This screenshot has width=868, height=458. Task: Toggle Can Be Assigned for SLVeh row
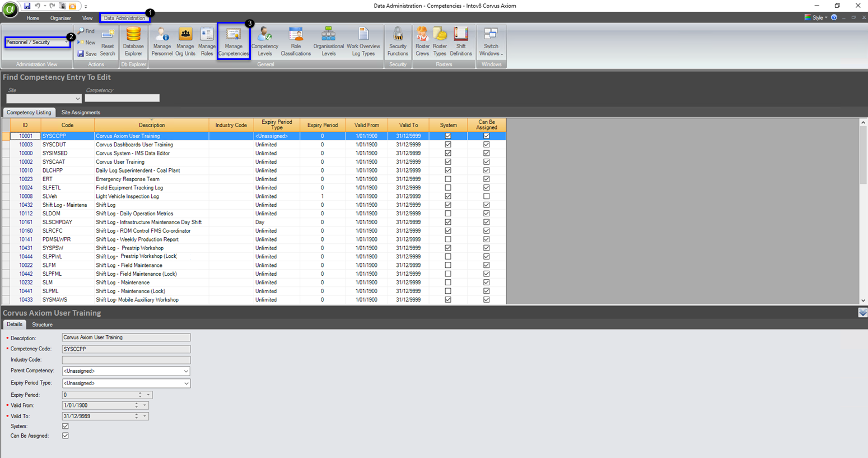[487, 196]
